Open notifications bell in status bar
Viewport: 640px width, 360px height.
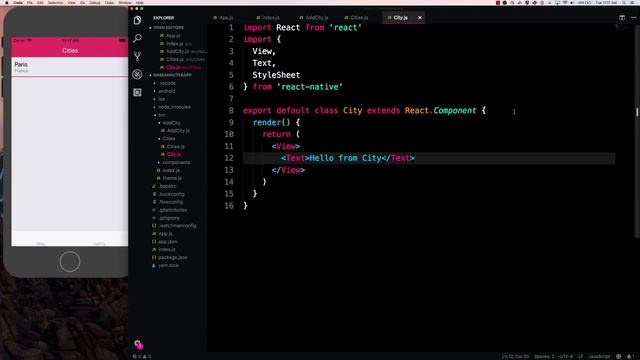[x=630, y=356]
